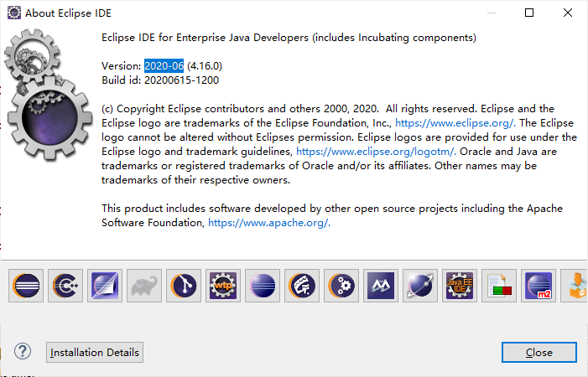Click the Build id 20200615-1200 text
The image size is (588, 377).
(x=160, y=80)
